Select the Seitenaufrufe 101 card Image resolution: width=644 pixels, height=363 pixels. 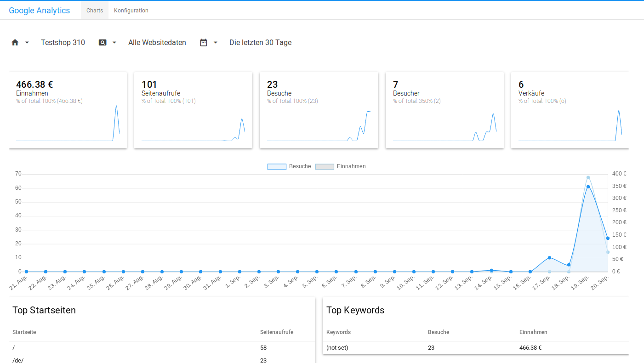(193, 110)
